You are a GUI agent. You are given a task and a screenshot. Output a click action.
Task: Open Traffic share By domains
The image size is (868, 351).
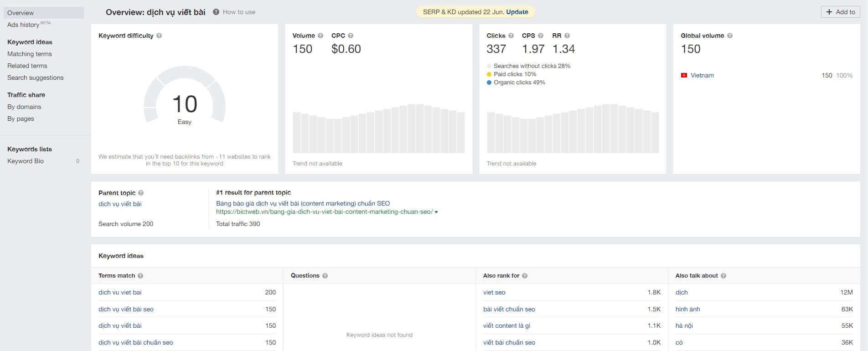(x=24, y=107)
